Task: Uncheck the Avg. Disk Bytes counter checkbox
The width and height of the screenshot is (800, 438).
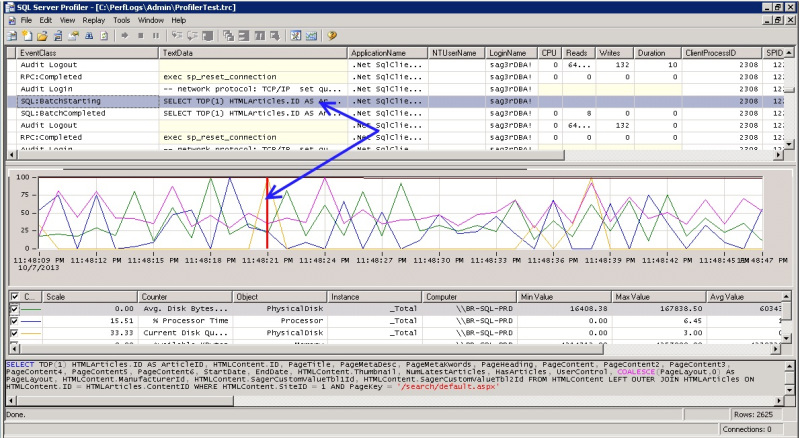Action: pyautogui.click(x=13, y=310)
